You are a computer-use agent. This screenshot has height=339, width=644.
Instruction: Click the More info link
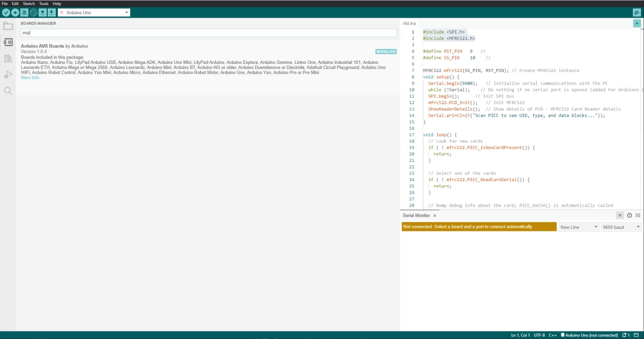30,78
